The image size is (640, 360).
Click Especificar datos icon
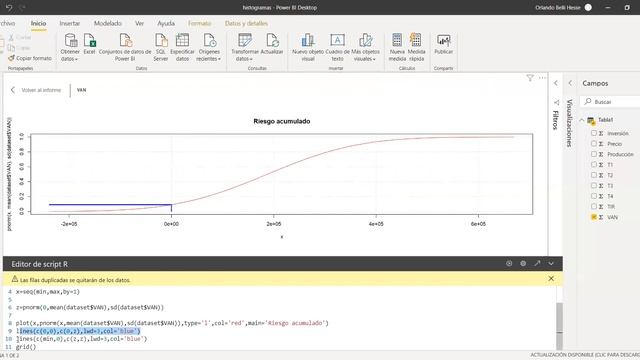[182, 41]
